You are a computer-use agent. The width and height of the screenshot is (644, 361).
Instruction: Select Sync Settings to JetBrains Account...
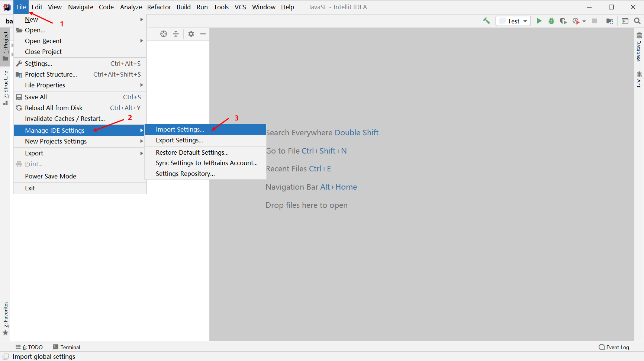click(x=205, y=163)
